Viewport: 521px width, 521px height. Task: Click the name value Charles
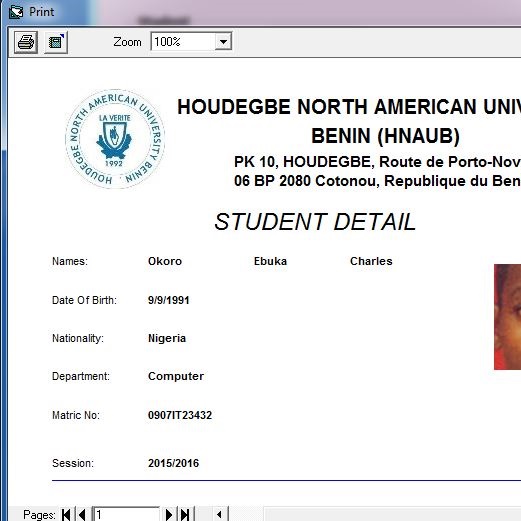[371, 261]
